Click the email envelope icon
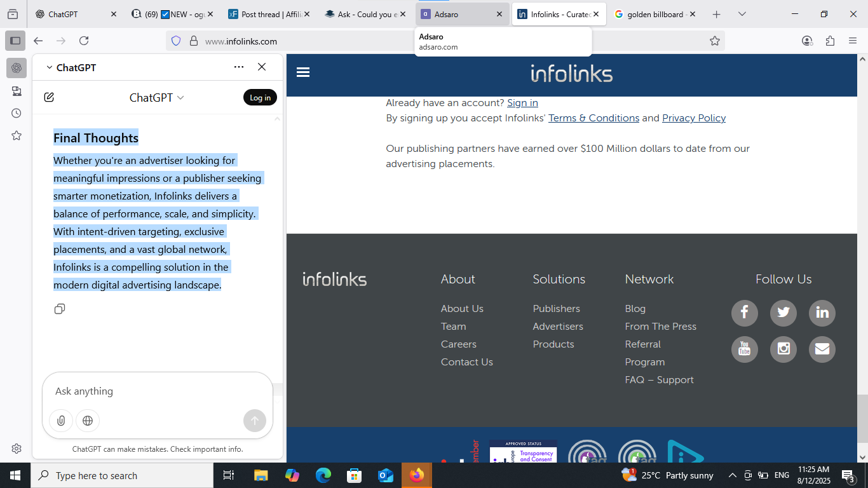This screenshot has height=488, width=868. pos(822,349)
